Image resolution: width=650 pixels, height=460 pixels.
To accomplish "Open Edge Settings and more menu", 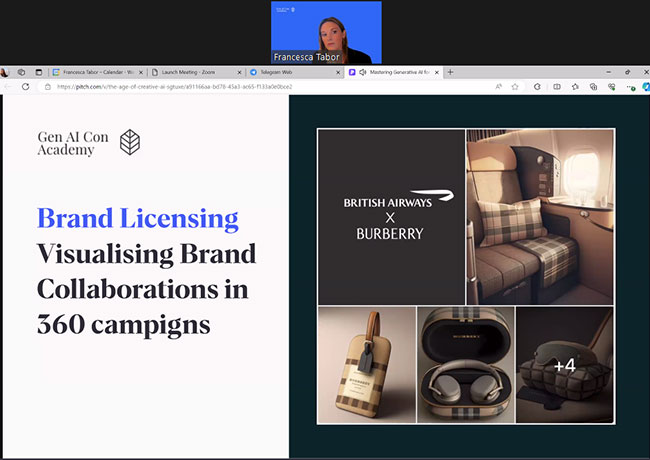I will pos(631,87).
